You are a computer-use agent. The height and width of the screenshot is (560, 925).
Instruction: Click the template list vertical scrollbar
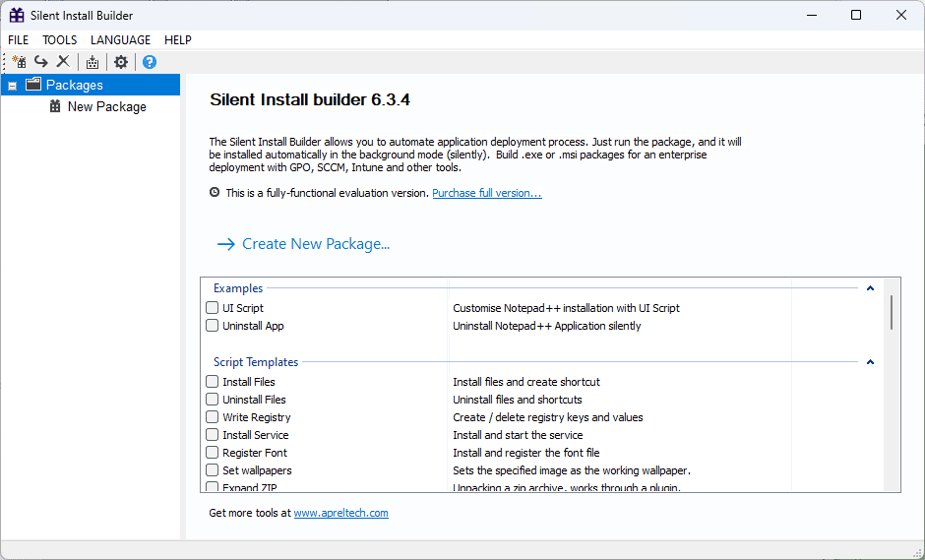coord(892,311)
